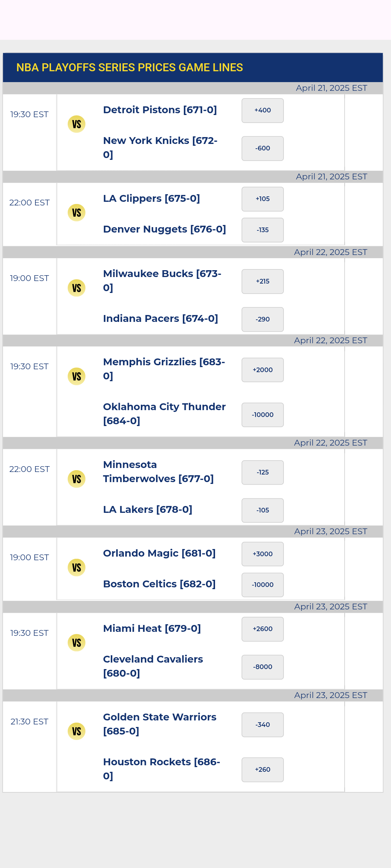Screen dimensions: 391x868
Task: Bet on Memphis Grizzlies at +2000
Action: [x=262, y=370]
